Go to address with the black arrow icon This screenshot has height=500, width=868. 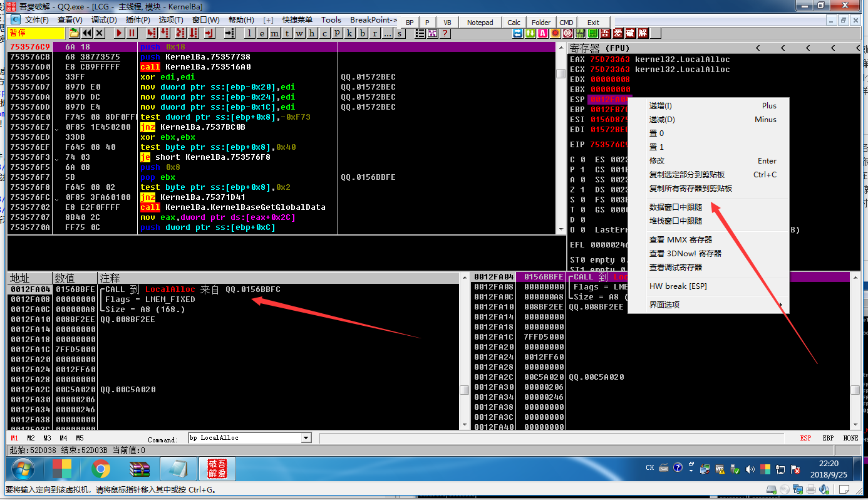coord(230,33)
